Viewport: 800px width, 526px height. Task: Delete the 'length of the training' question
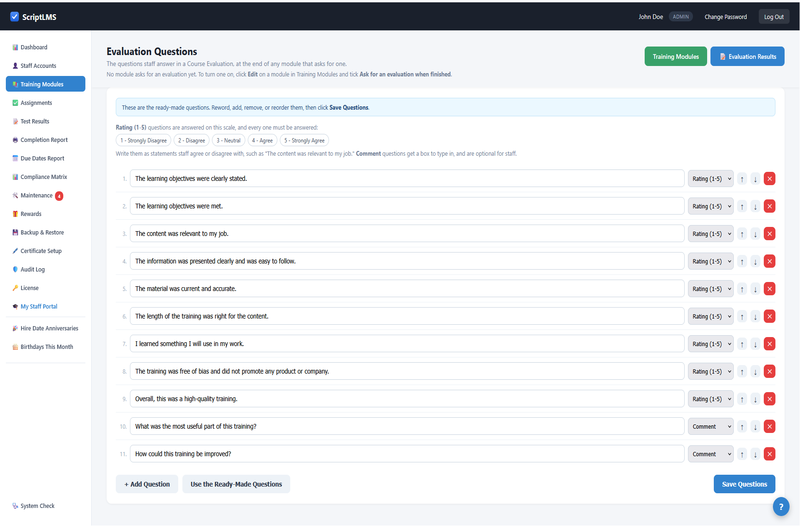[x=769, y=316]
